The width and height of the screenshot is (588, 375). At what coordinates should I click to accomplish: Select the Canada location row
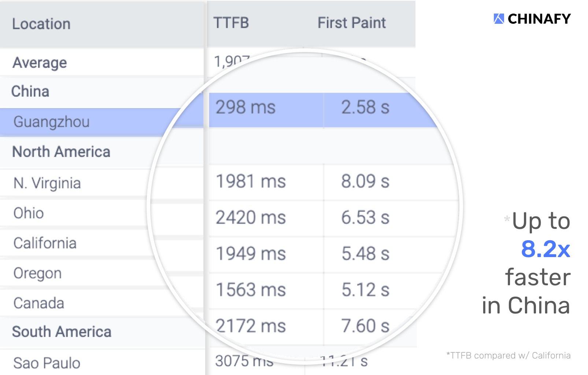click(x=39, y=303)
